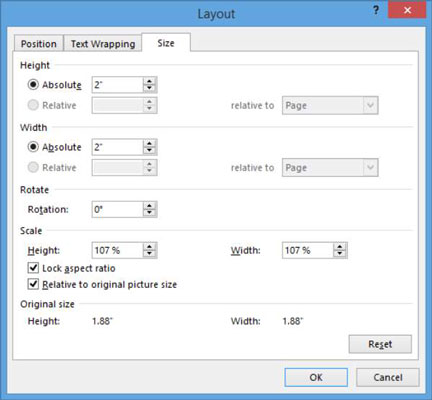Increase Absolute height with the up arrow
The height and width of the screenshot is (400, 432).
tap(149, 81)
